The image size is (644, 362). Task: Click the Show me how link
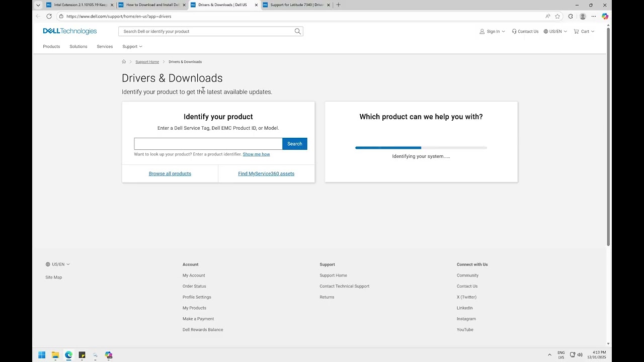tap(256, 154)
